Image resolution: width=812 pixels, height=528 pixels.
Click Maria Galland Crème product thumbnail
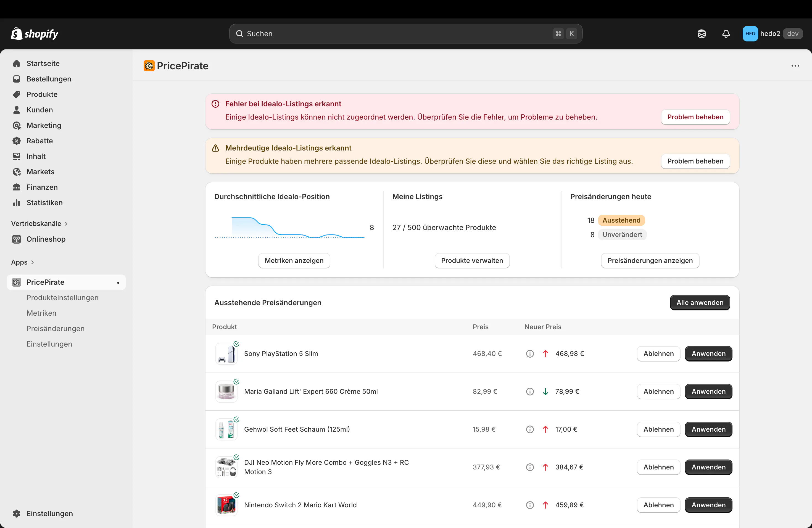tap(226, 392)
